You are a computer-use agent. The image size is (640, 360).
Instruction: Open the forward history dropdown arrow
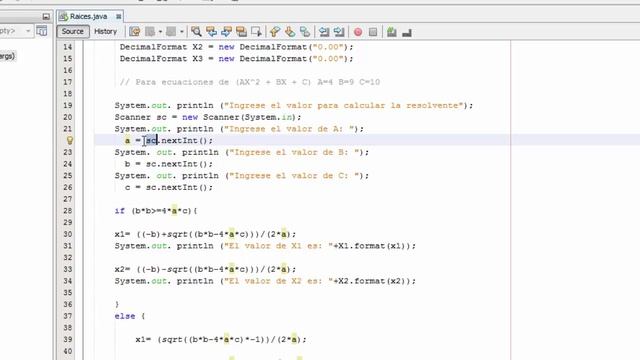click(x=182, y=31)
